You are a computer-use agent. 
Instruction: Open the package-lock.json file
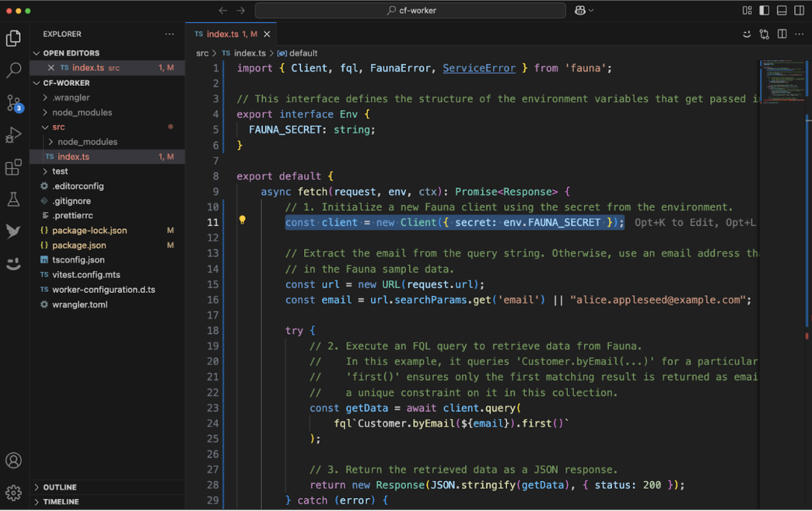[107, 230]
